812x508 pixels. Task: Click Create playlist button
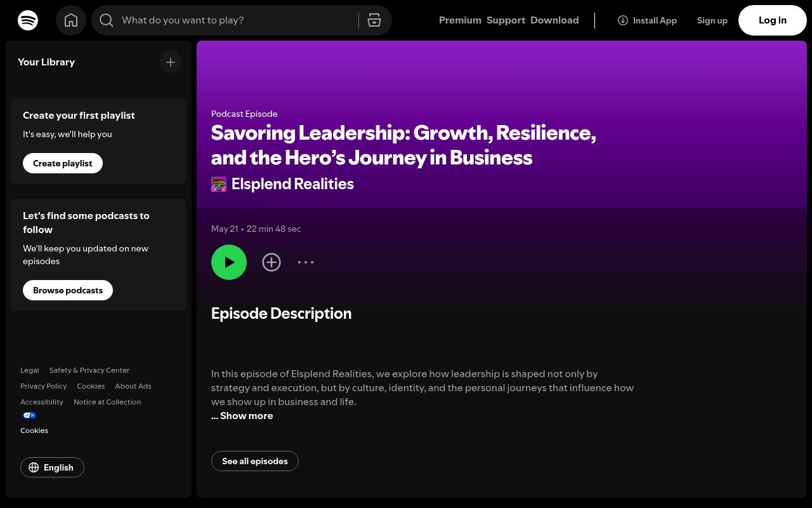tap(63, 163)
